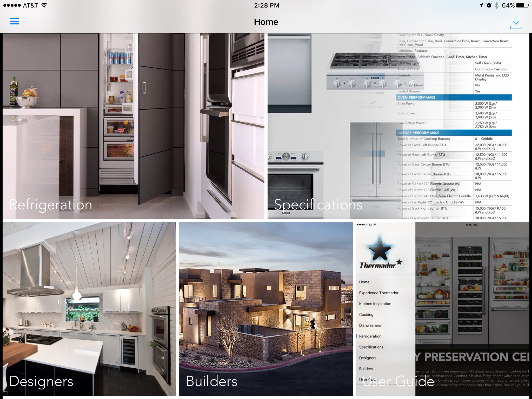The width and height of the screenshot is (532, 399).
Task: Open the Specifications tile
Action: click(398, 126)
